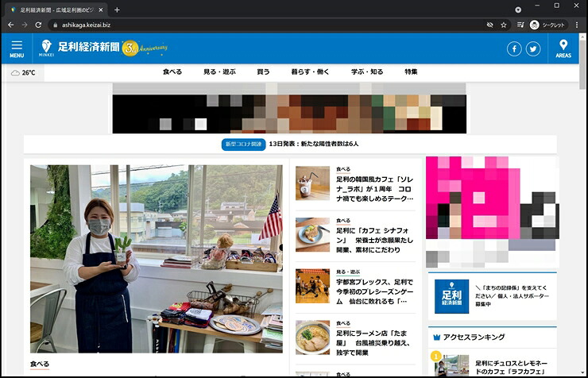588x378 pixels.
Task: Click the iced drink thumbnail for ソレナ_ラボ
Action: tap(312, 183)
